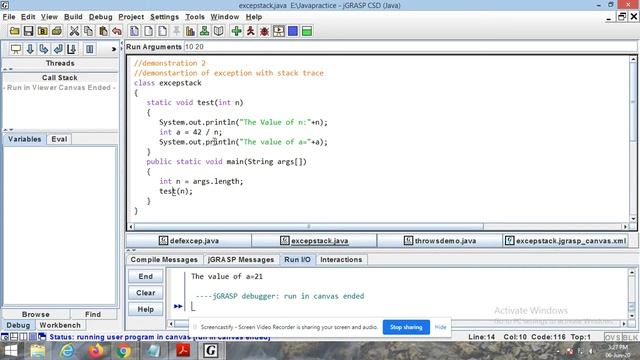Open the Debug menu

coord(100,17)
